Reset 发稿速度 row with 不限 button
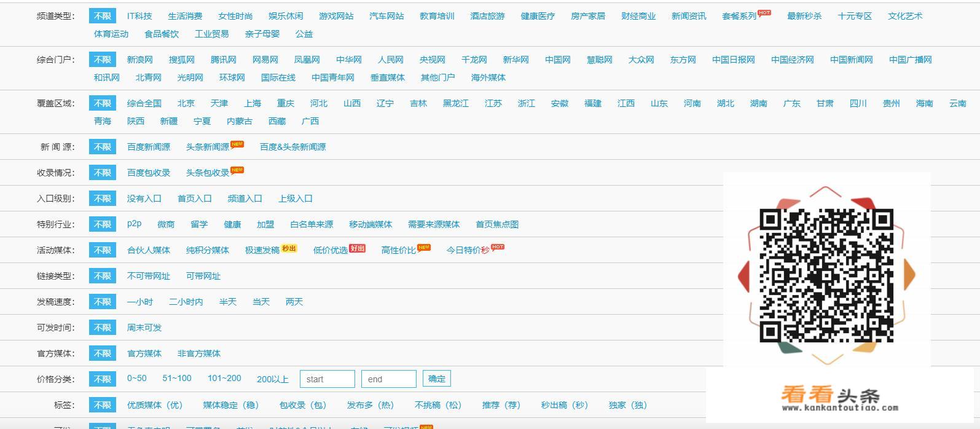The image size is (980, 429). coord(103,302)
